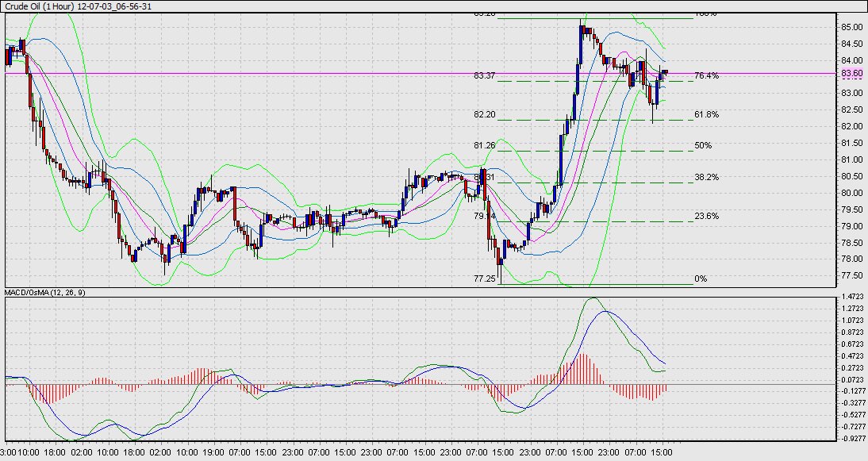
Task: Click the 79.14 Fibonacci price value
Action: pyautogui.click(x=485, y=216)
